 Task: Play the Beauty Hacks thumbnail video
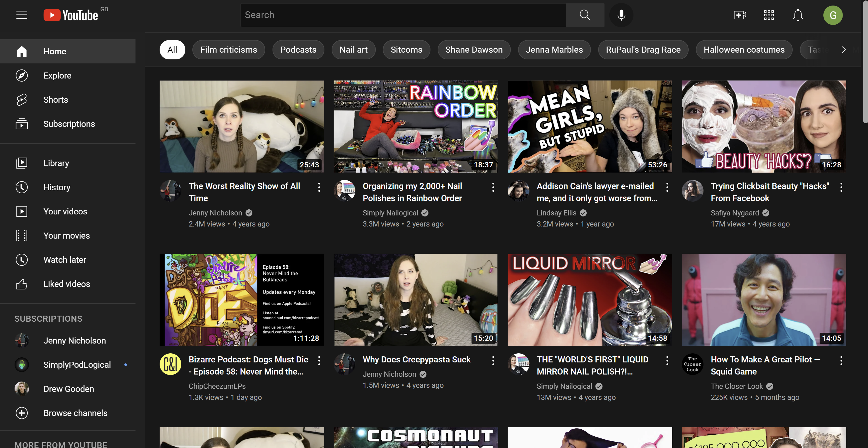tap(763, 126)
